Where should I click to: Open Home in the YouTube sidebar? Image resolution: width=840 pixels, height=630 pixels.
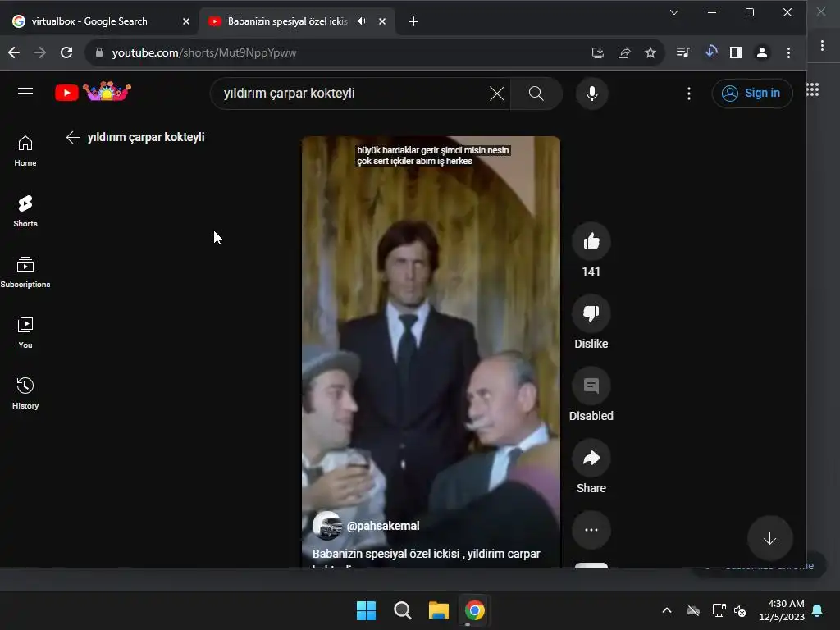point(25,151)
